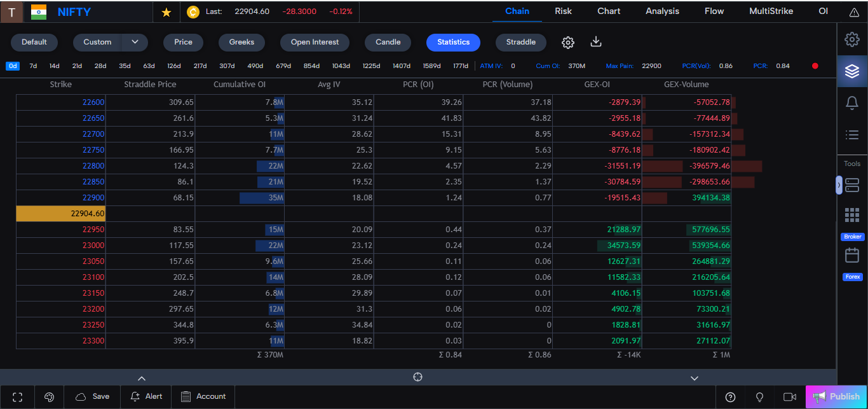This screenshot has width=868, height=409.
Task: Enable the Greeks columns
Action: pos(241,42)
